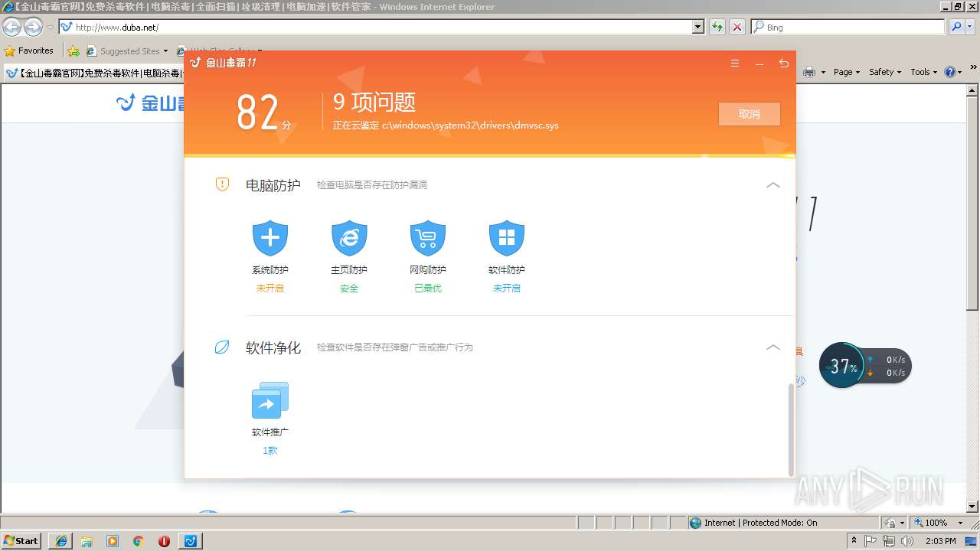Open Suggested Sites dropdown
The width and height of the screenshot is (980, 551).
(127, 51)
